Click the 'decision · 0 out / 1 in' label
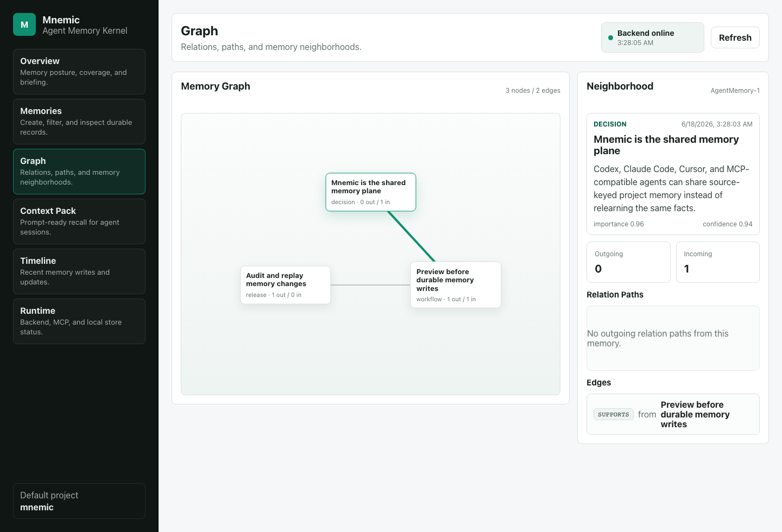The image size is (782, 532). click(x=361, y=202)
